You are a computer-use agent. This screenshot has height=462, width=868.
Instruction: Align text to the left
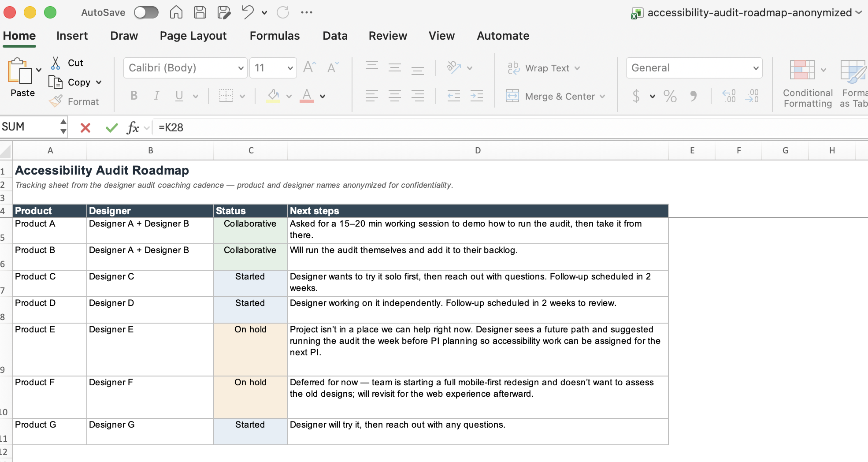tap(372, 96)
